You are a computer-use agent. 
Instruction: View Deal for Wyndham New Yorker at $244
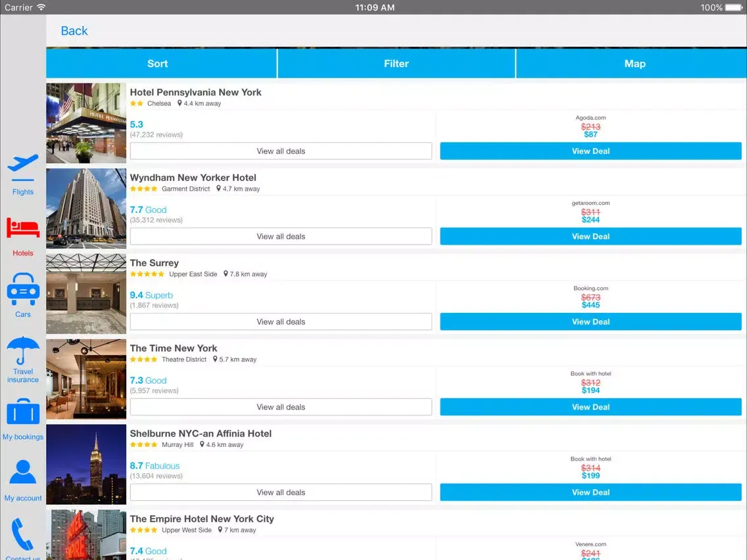click(x=590, y=236)
